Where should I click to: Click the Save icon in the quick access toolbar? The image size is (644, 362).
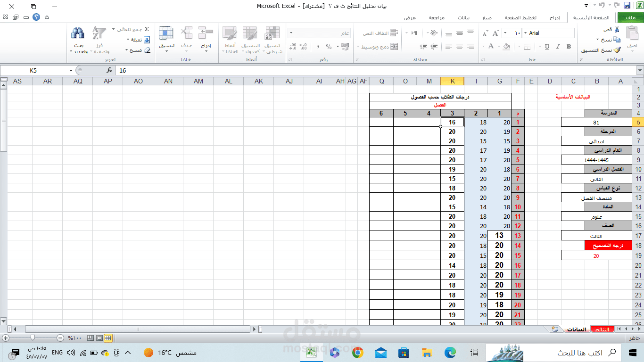pos(627,6)
